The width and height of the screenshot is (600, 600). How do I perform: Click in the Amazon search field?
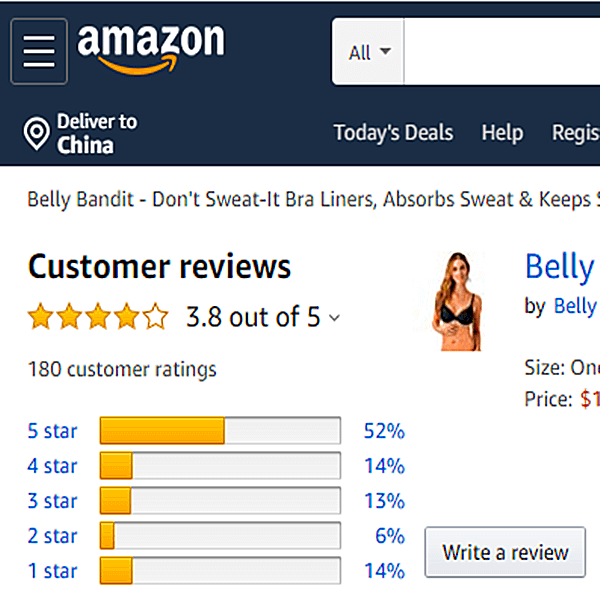click(500, 53)
